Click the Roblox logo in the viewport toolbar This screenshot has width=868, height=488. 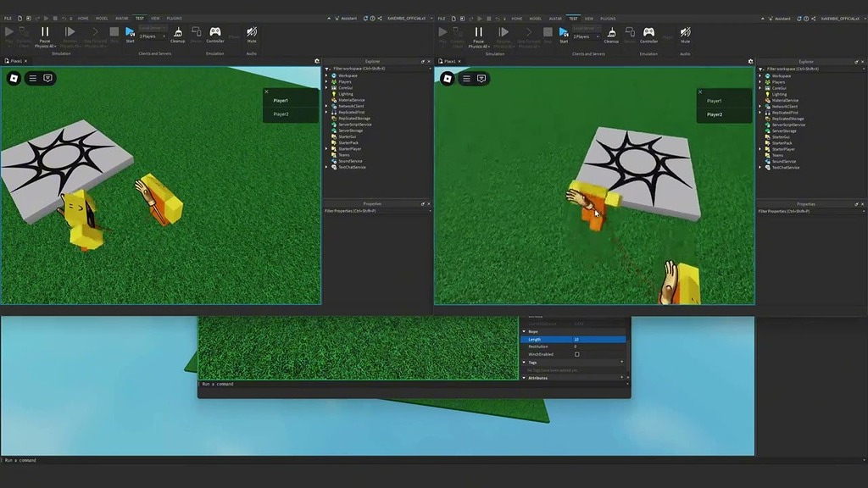(x=13, y=77)
